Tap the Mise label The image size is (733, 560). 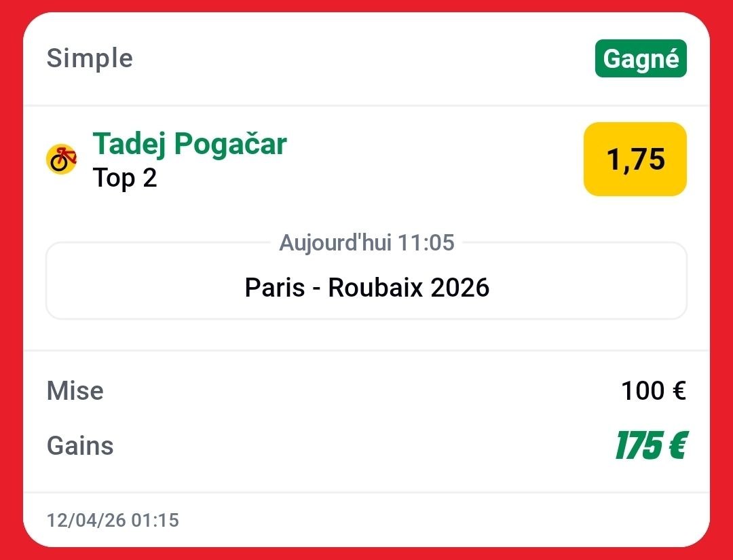click(x=75, y=391)
